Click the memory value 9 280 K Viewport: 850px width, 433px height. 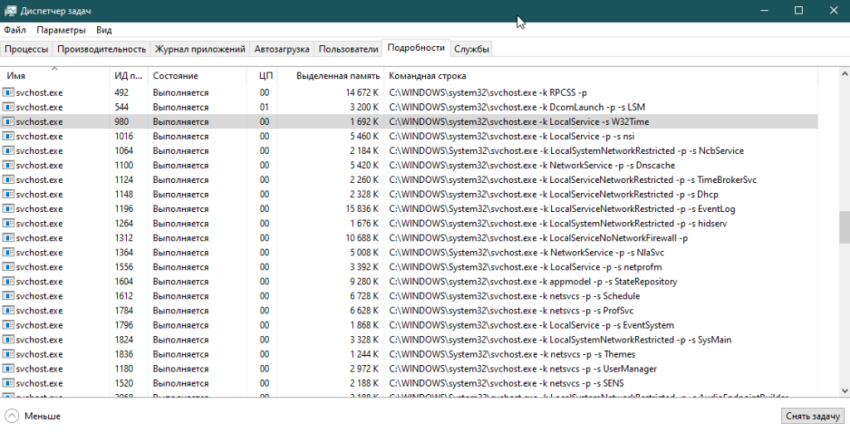pos(365,282)
